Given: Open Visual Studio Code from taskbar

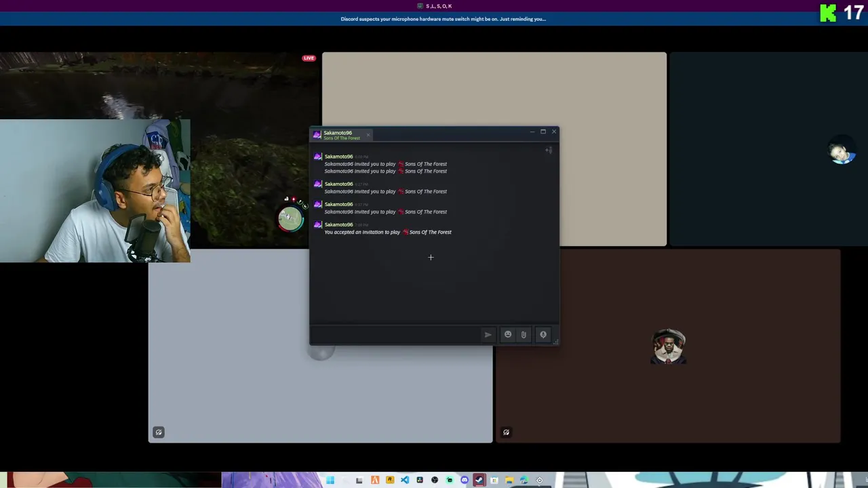Looking at the screenshot, I should 405,481.
